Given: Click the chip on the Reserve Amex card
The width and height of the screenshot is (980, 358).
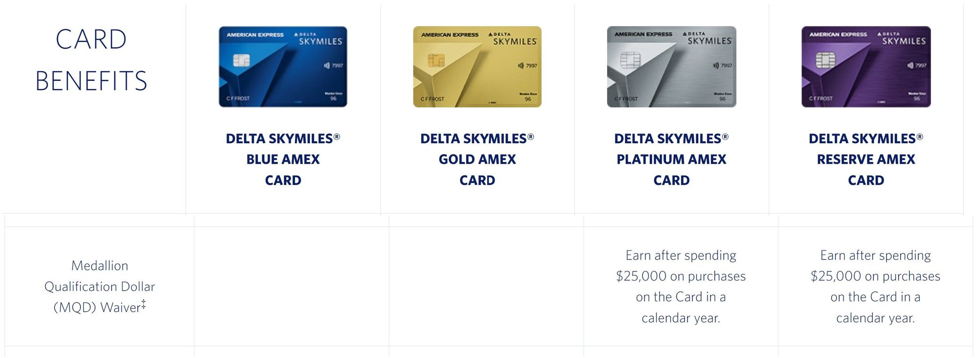Looking at the screenshot, I should coord(825,60).
